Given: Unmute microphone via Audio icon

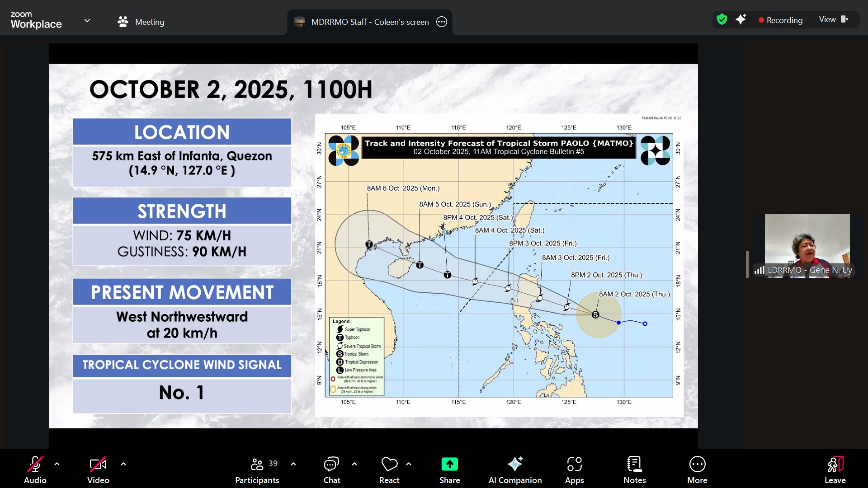Looking at the screenshot, I should 35,465.
